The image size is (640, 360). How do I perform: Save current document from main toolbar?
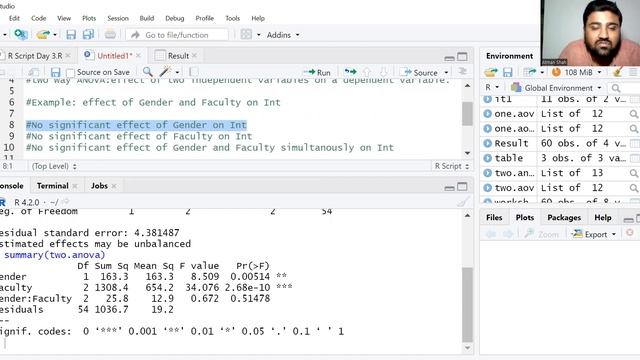point(71,35)
